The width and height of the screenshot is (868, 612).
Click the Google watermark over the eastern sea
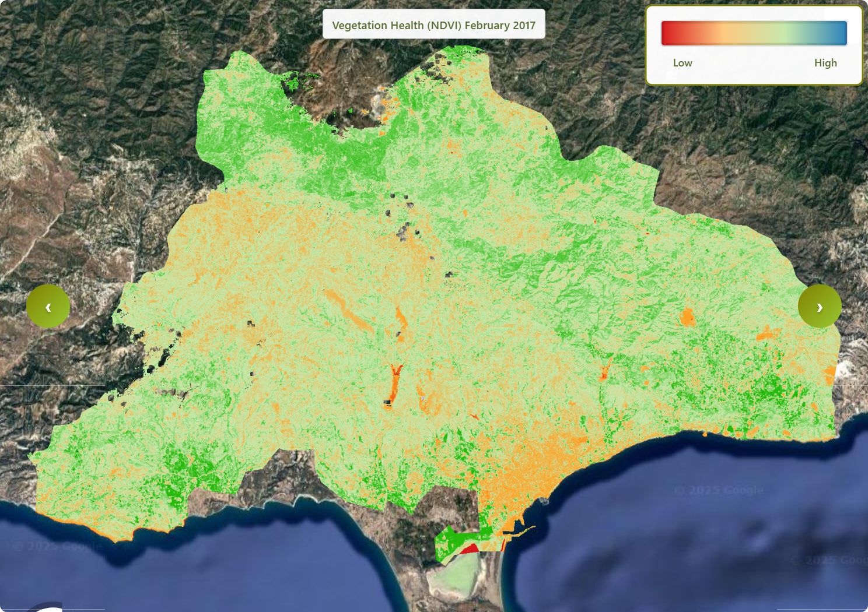coord(719,490)
